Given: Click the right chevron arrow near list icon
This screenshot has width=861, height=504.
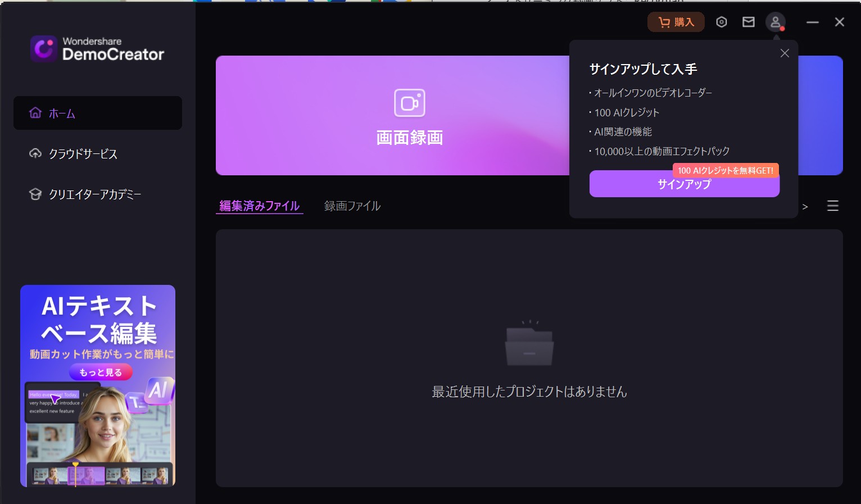Looking at the screenshot, I should 805,207.
